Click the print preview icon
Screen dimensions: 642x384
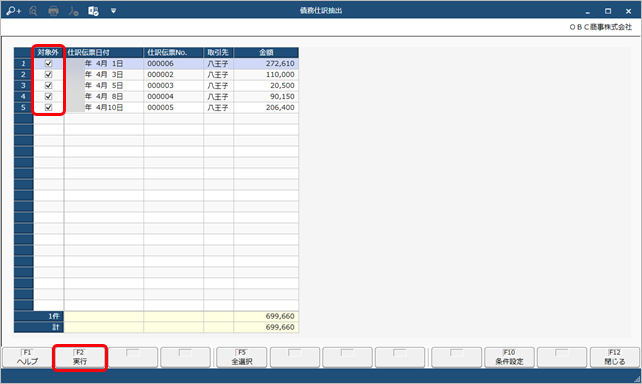point(34,11)
